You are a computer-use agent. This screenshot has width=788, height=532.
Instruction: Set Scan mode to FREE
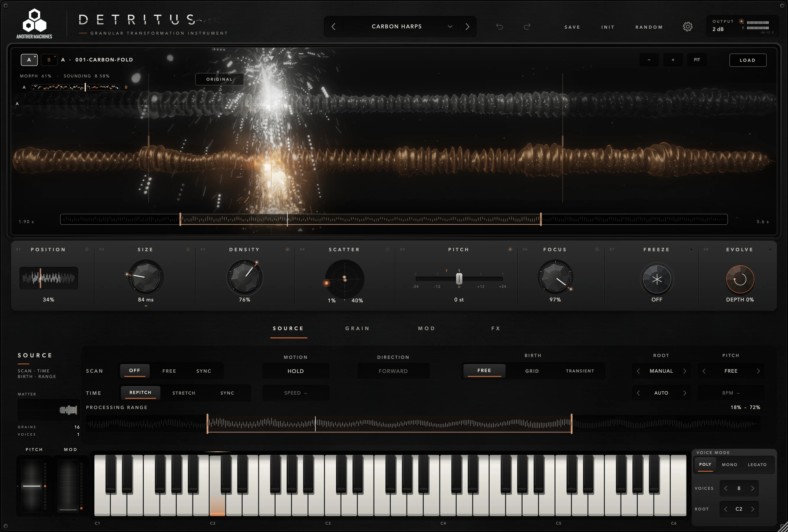169,371
